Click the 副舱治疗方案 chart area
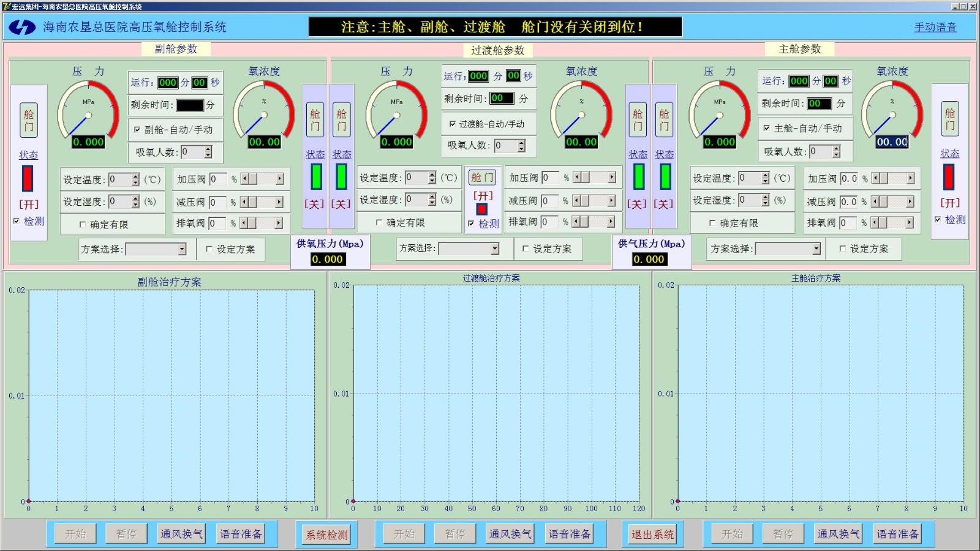This screenshot has width=980, height=551. 171,395
